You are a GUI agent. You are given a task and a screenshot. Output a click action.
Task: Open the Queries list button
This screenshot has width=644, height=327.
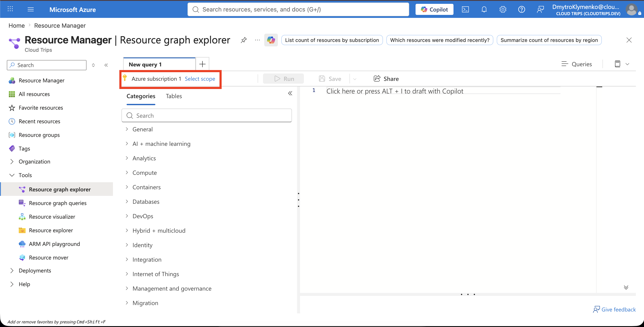(x=576, y=64)
